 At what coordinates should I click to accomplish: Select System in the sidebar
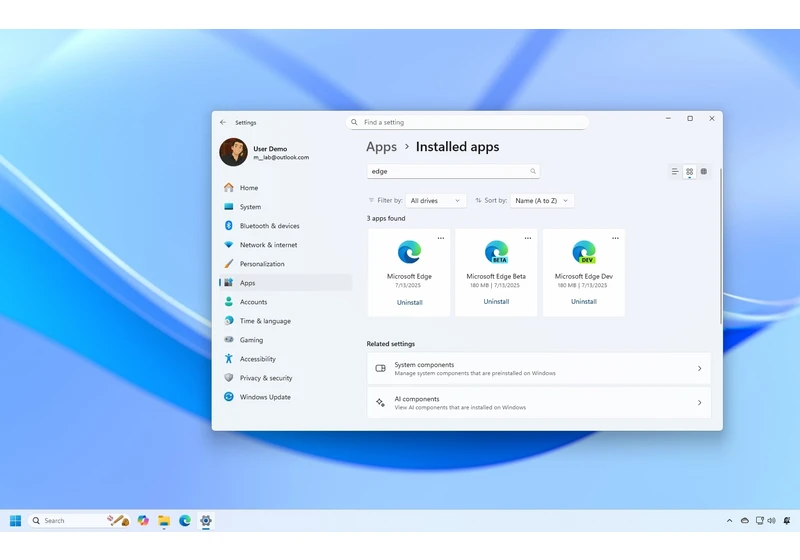286,207
